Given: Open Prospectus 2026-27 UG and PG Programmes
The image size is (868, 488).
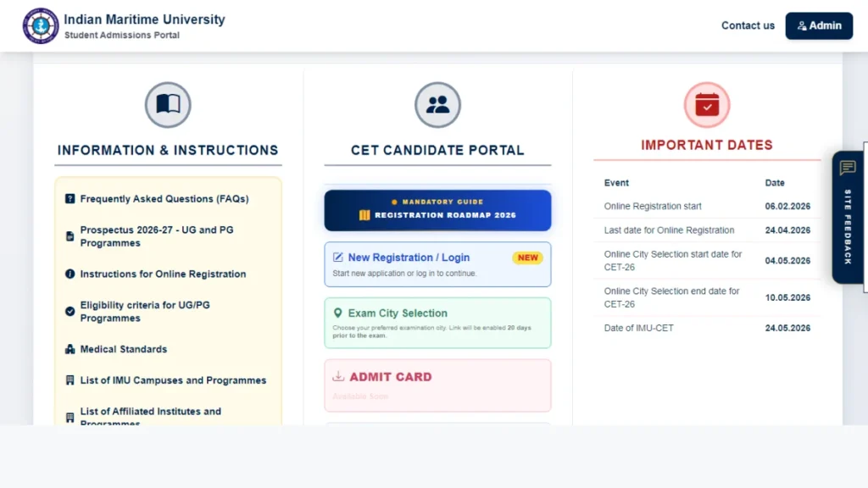Looking at the screenshot, I should coord(157,236).
